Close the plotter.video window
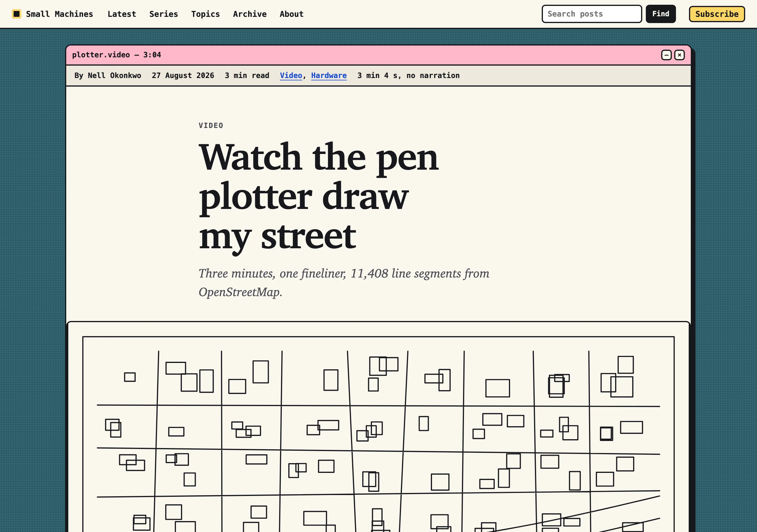Viewport: 757px width, 532px height. [x=679, y=55]
